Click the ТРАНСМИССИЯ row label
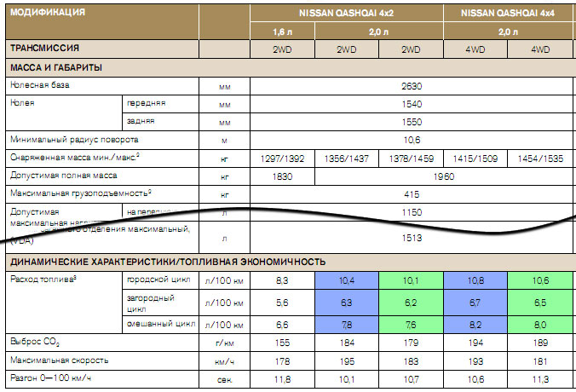Viewport: 576px width, 392px height. click(x=44, y=49)
